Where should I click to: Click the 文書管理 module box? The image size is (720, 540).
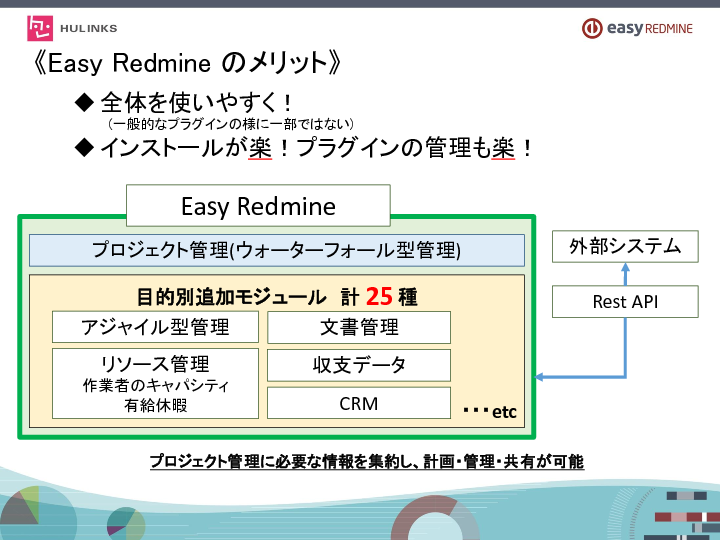point(359,327)
